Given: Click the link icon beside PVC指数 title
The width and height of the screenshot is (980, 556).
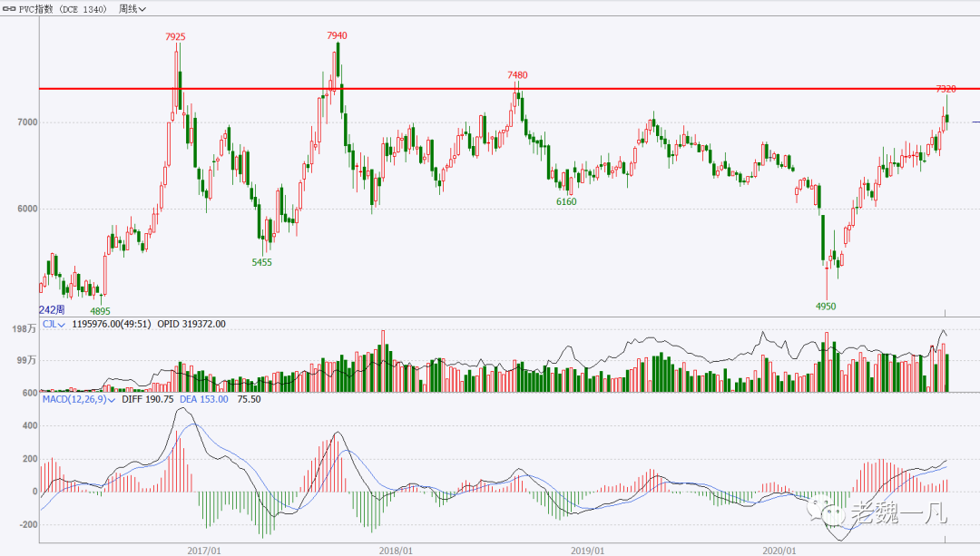Looking at the screenshot, I should pos(9,9).
